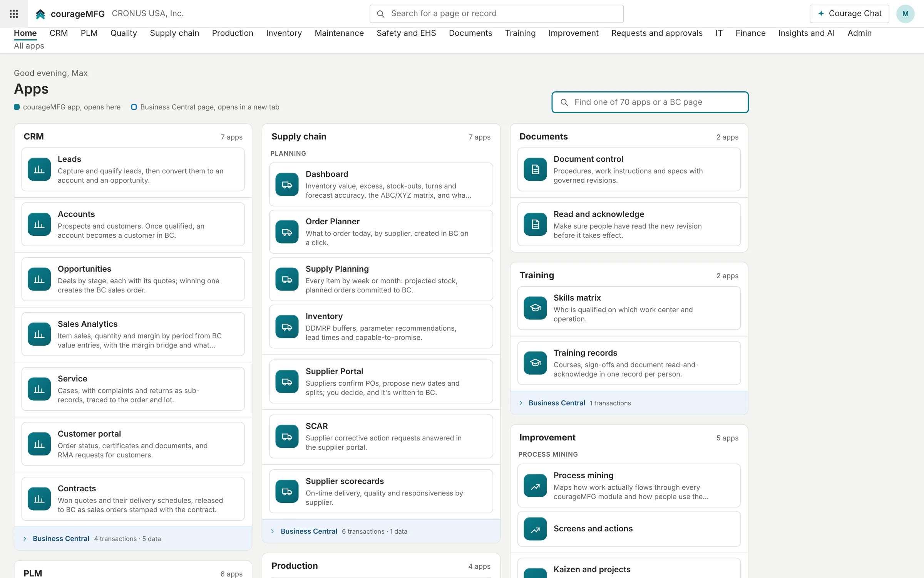Viewport: 924px width, 578px height.
Task: Open the user avatar M
Action: pos(905,14)
